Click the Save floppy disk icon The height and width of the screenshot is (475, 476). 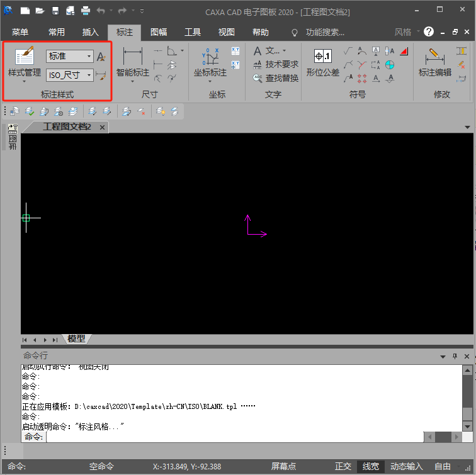pyautogui.click(x=55, y=11)
